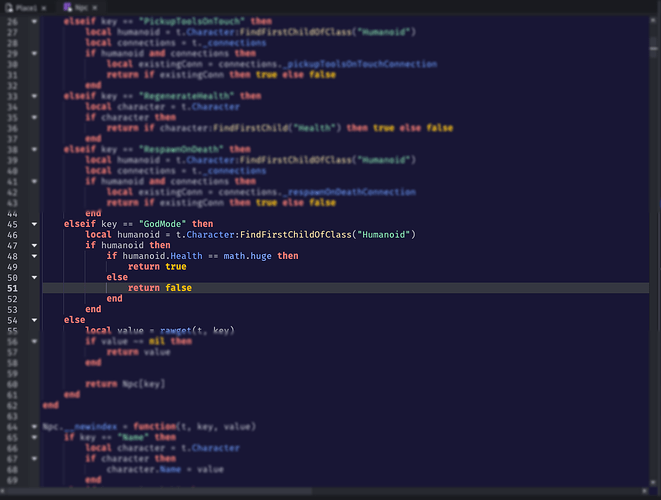The image size is (661, 500).
Task: Collapse the Health check block on line 48
Action: 34,256
